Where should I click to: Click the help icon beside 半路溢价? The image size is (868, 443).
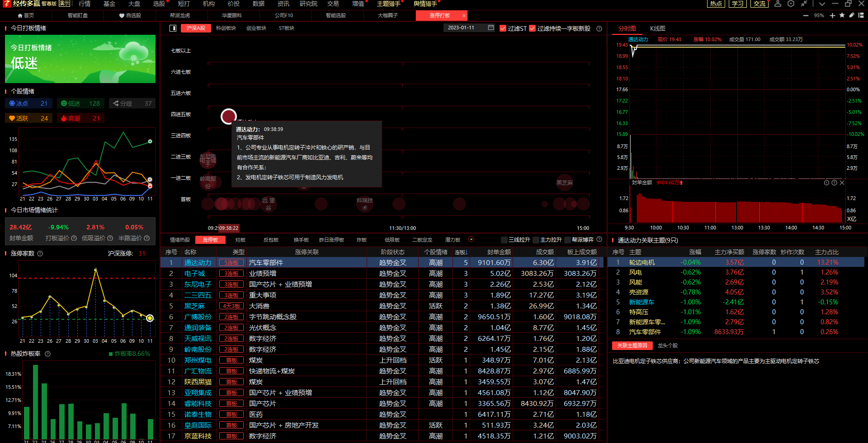pyautogui.click(x=146, y=238)
